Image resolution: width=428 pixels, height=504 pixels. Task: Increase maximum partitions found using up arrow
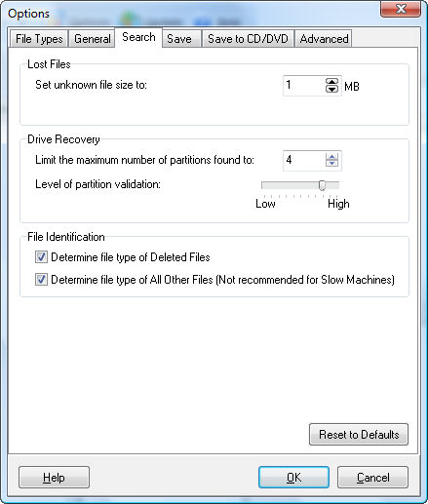coord(331,157)
